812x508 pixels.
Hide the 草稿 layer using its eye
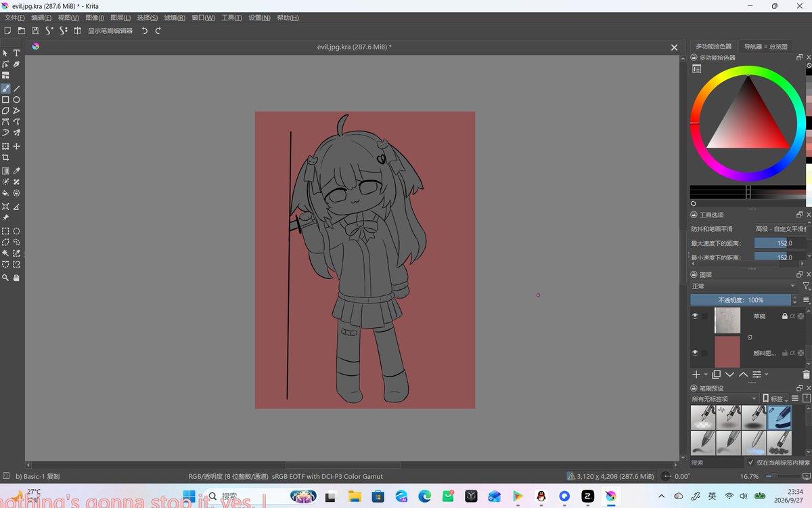click(695, 316)
